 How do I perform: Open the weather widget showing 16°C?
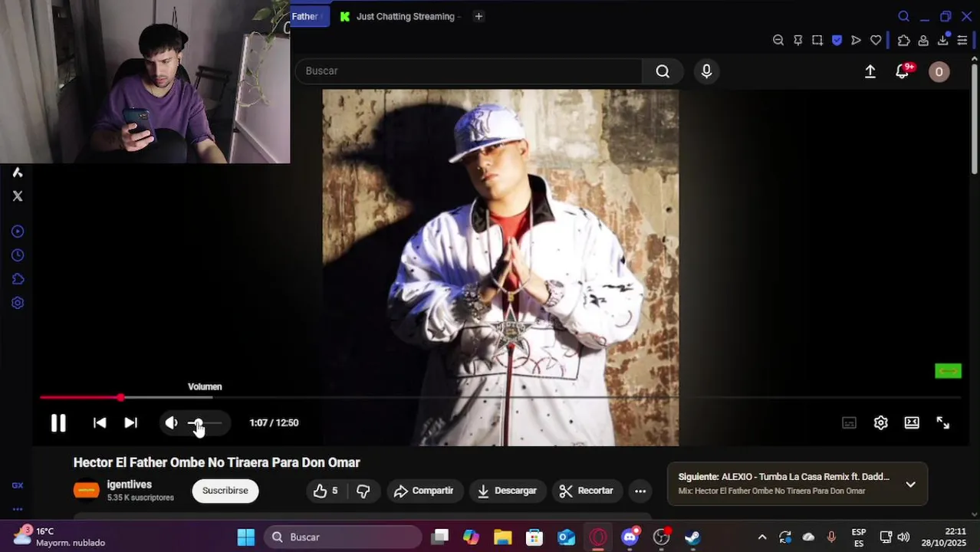pyautogui.click(x=60, y=537)
